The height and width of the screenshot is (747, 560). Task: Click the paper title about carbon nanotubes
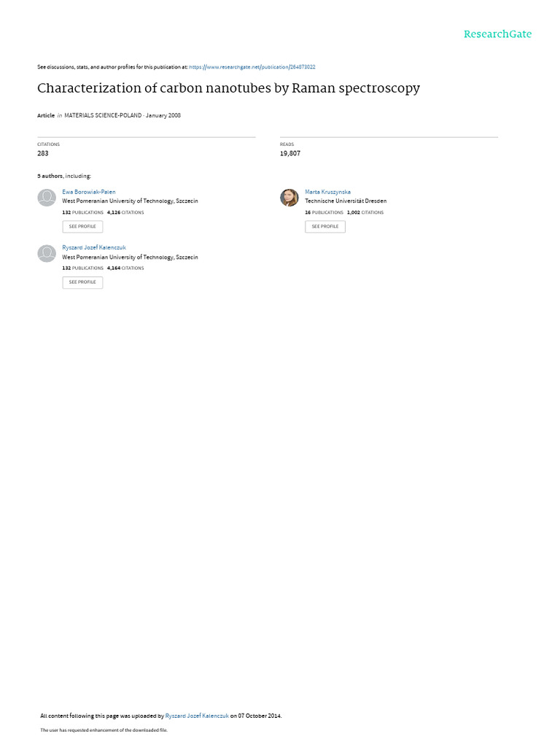tap(228, 88)
